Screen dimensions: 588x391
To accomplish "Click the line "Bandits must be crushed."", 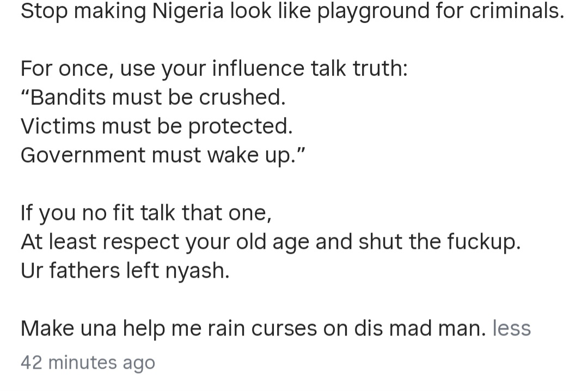I will (153, 97).
